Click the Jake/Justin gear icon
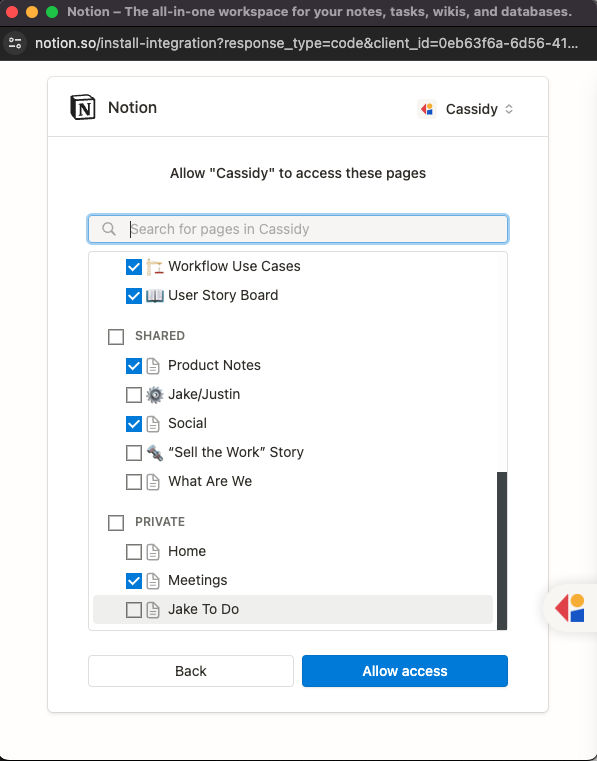 point(154,395)
